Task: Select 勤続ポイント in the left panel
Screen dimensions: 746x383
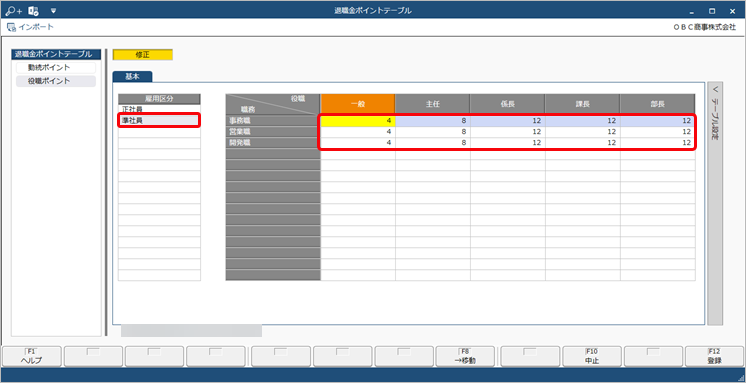Action: [x=56, y=68]
